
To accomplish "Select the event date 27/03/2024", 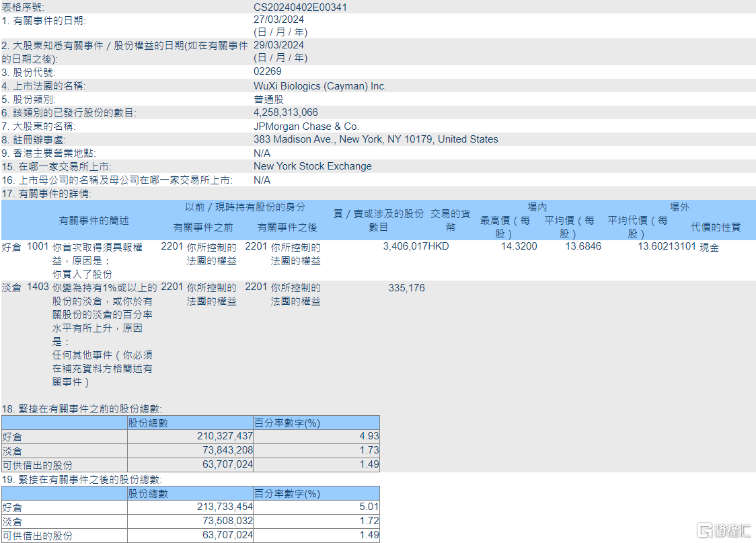I will click(x=278, y=20).
